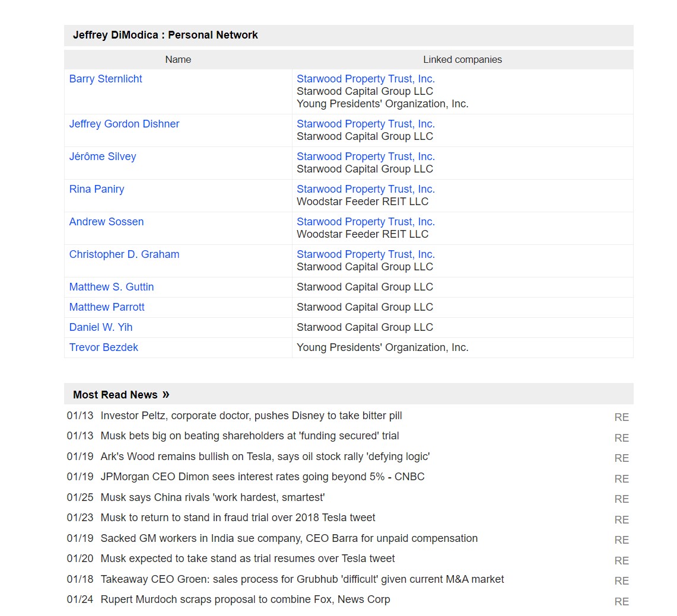
Task: Open 'Musk says China rivals work hardest' article
Action: pos(212,498)
